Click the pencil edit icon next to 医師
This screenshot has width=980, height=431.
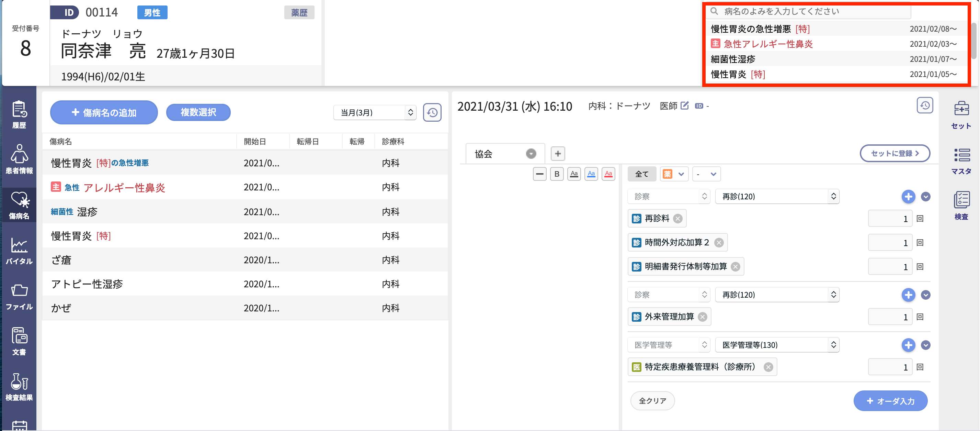click(x=684, y=106)
